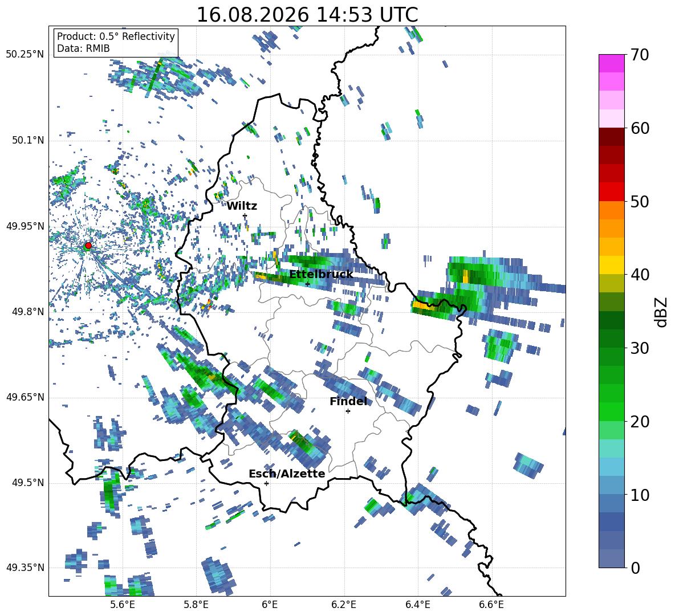Click the Ettelbruck location cross marker
The image size is (675, 616).
[x=307, y=284]
